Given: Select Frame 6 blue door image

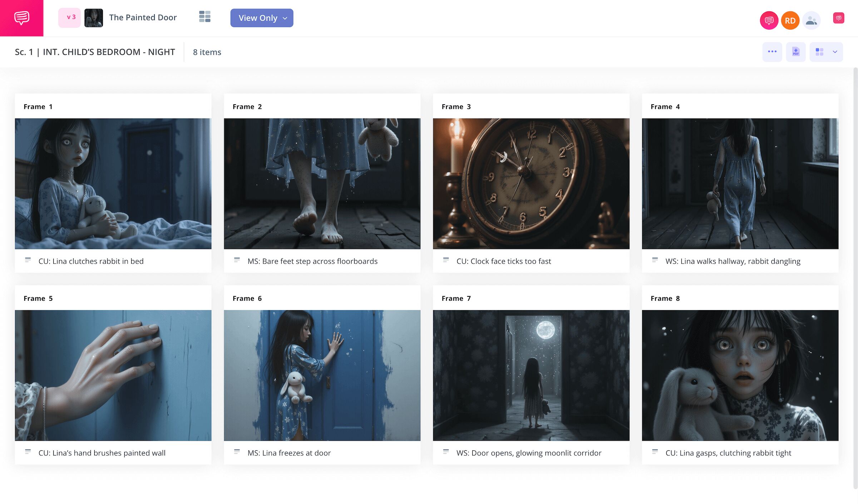Looking at the screenshot, I should click(x=322, y=375).
